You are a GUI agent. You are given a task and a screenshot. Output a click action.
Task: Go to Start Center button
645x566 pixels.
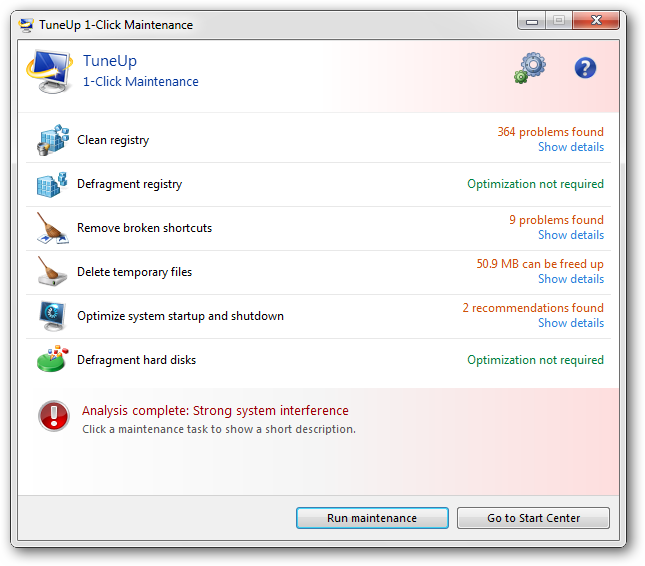point(534,518)
